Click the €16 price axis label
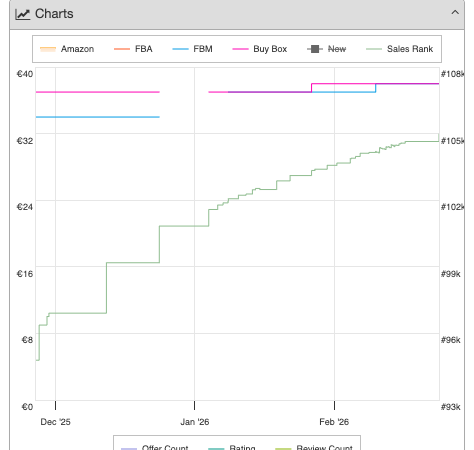The width and height of the screenshot is (474, 450). [x=25, y=274]
